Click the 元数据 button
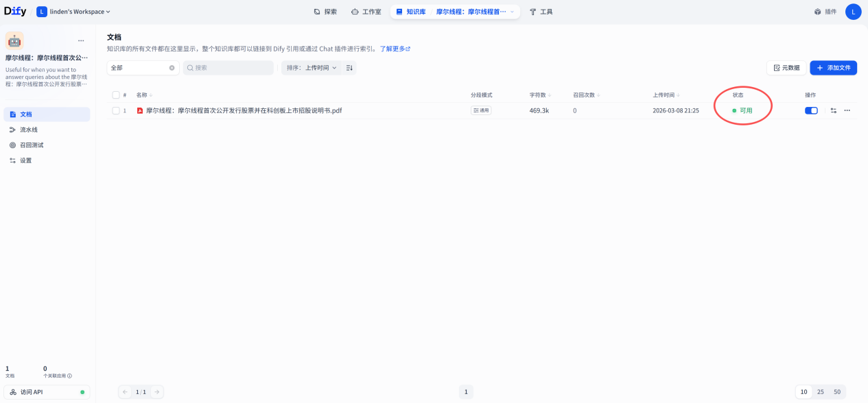 click(x=786, y=68)
